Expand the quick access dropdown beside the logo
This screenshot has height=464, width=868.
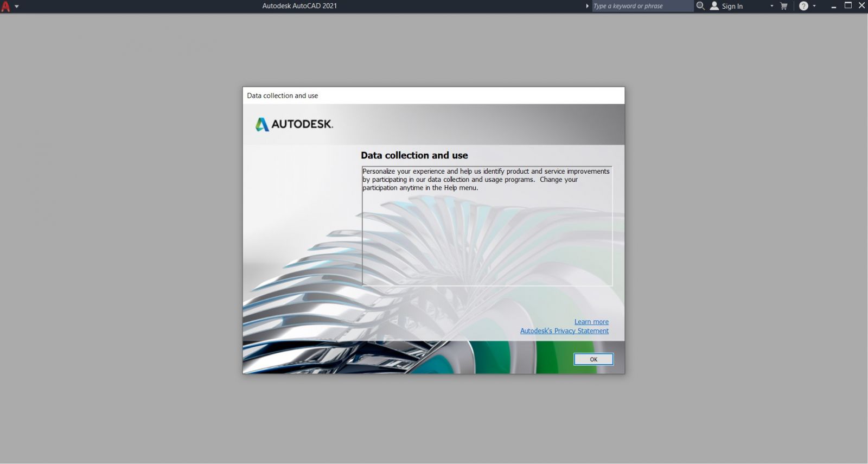pyautogui.click(x=17, y=7)
